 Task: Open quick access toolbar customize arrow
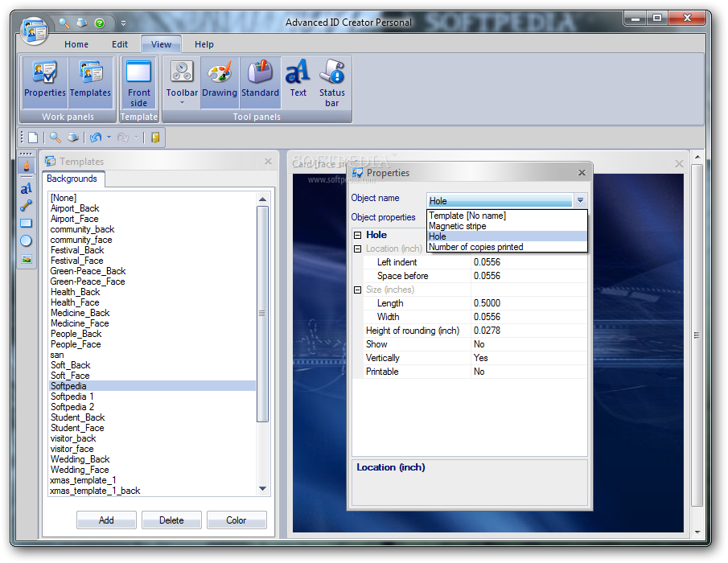[x=124, y=23]
